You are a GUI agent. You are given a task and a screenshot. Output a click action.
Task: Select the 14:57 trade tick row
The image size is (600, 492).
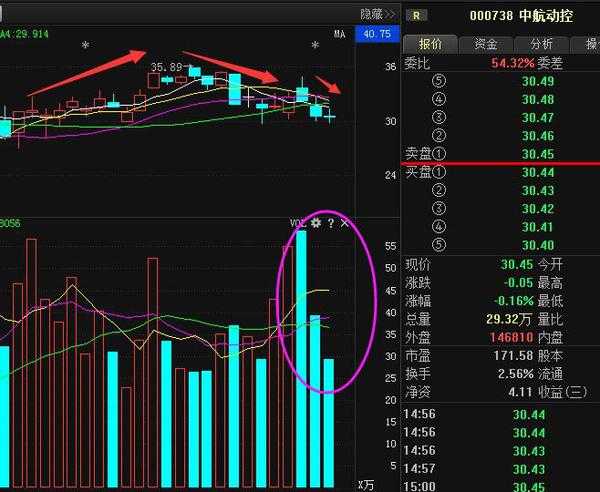(501, 469)
